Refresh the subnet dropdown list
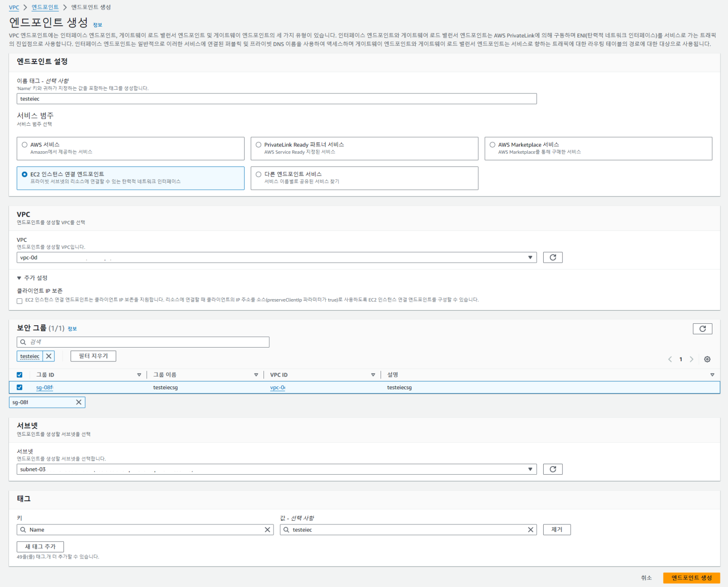Image resolution: width=728 pixels, height=587 pixels. click(553, 469)
